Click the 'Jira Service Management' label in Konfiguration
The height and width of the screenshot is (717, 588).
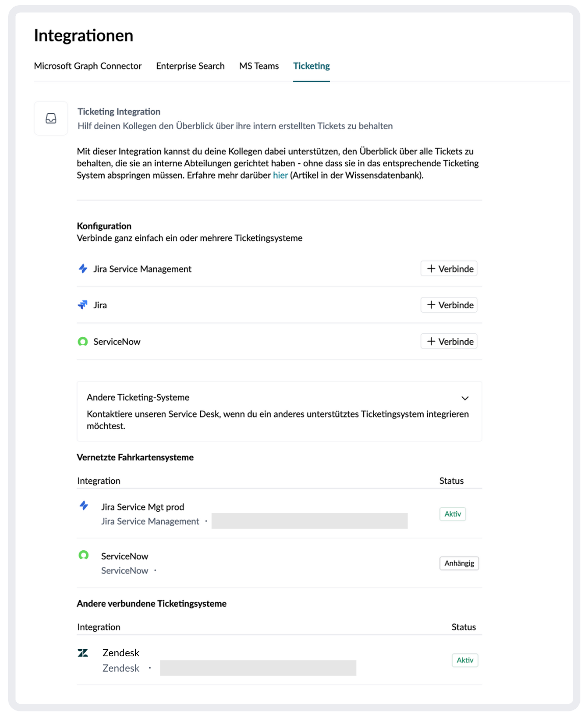pos(142,269)
